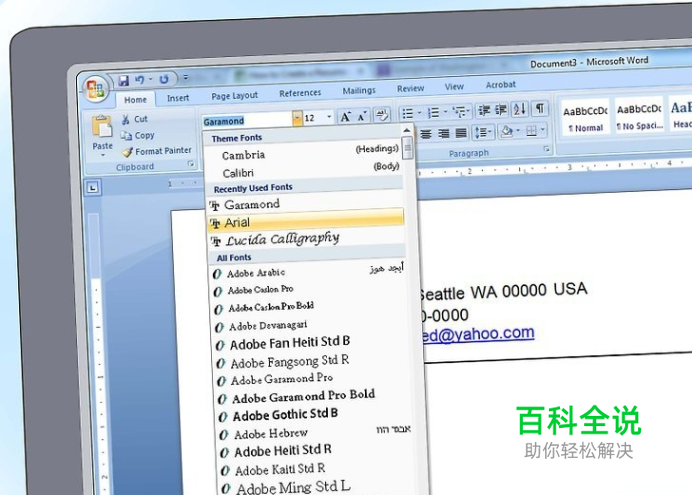Apply the Normal style
692x495 pixels.
click(585, 118)
